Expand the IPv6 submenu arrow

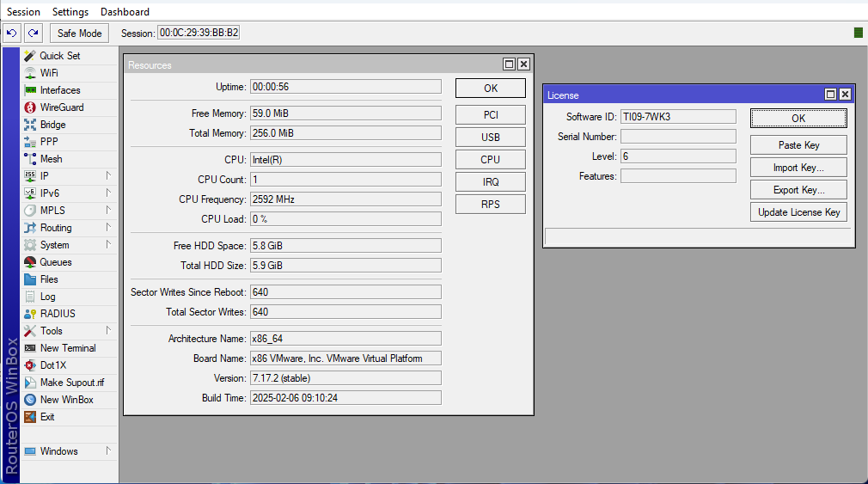108,193
